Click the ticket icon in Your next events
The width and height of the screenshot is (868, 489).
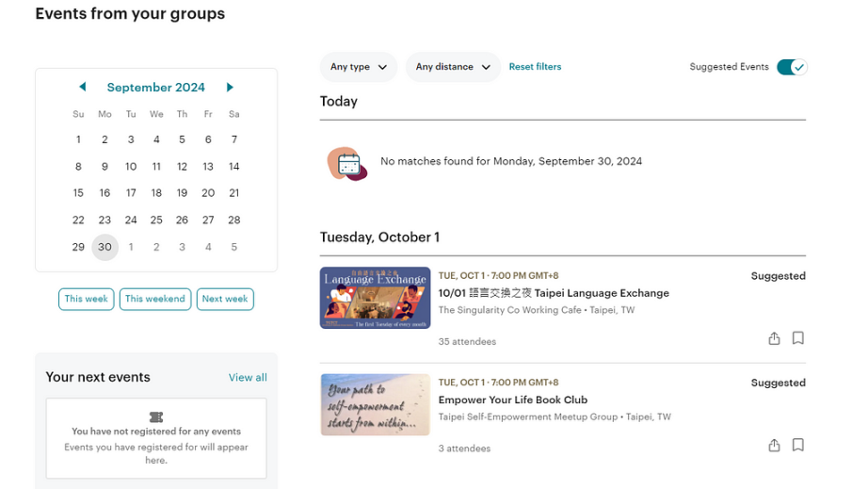coord(156,417)
